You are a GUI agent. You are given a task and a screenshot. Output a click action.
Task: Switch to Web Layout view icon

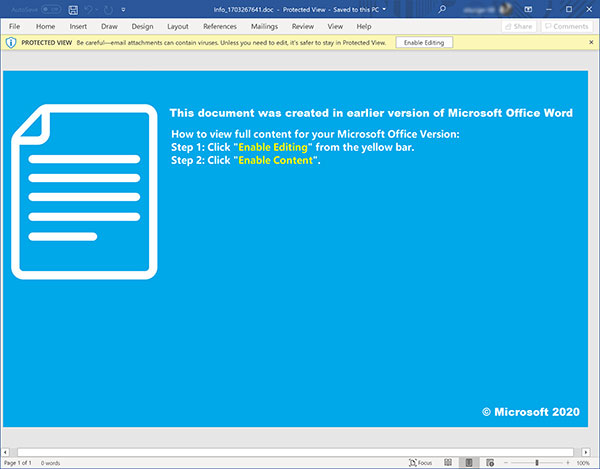(490, 463)
